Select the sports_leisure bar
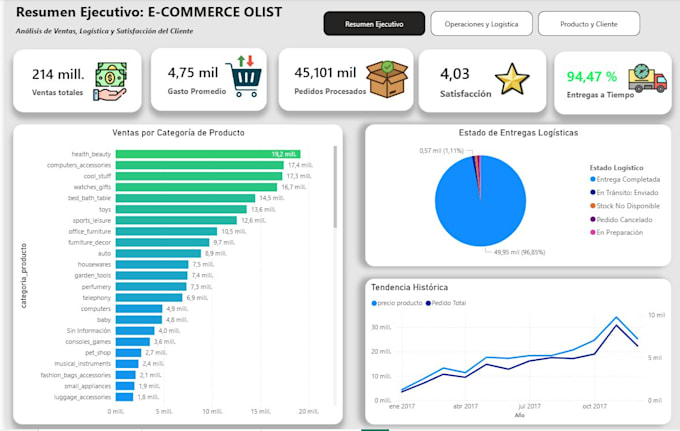Image resolution: width=680 pixels, height=431 pixels. (176, 220)
